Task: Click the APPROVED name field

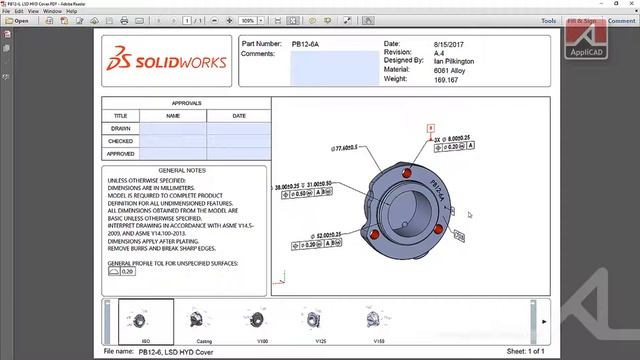Action: [173, 154]
